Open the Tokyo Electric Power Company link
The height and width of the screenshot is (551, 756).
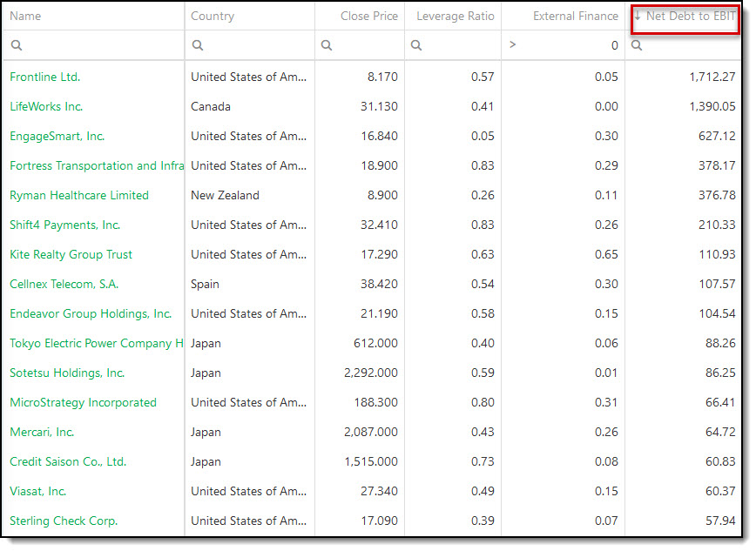[97, 343]
